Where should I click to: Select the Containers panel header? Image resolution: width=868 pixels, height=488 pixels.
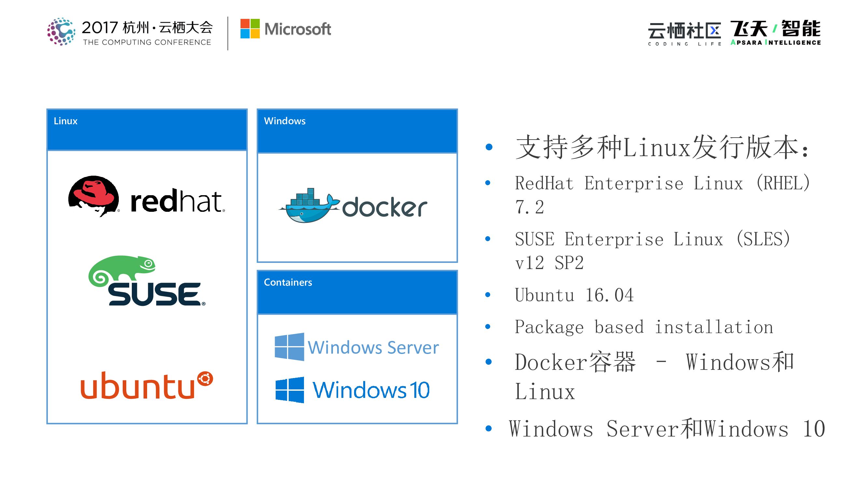pyautogui.click(x=357, y=292)
